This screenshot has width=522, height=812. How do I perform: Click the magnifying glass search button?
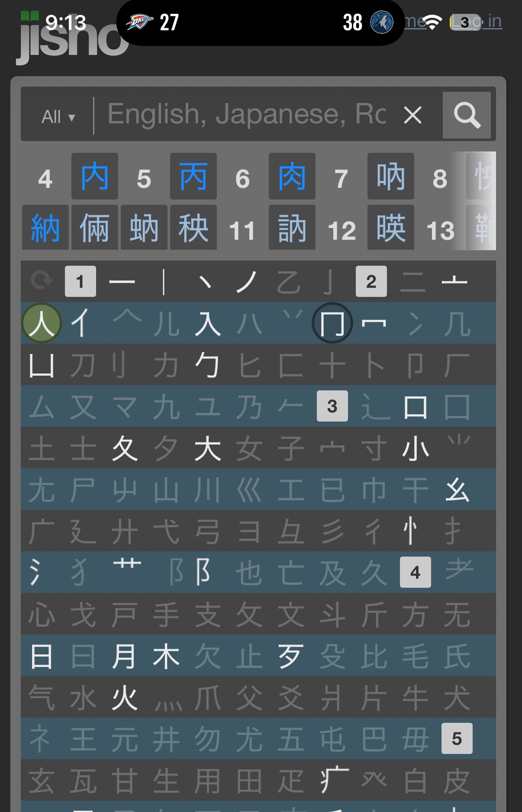pyautogui.click(x=467, y=115)
